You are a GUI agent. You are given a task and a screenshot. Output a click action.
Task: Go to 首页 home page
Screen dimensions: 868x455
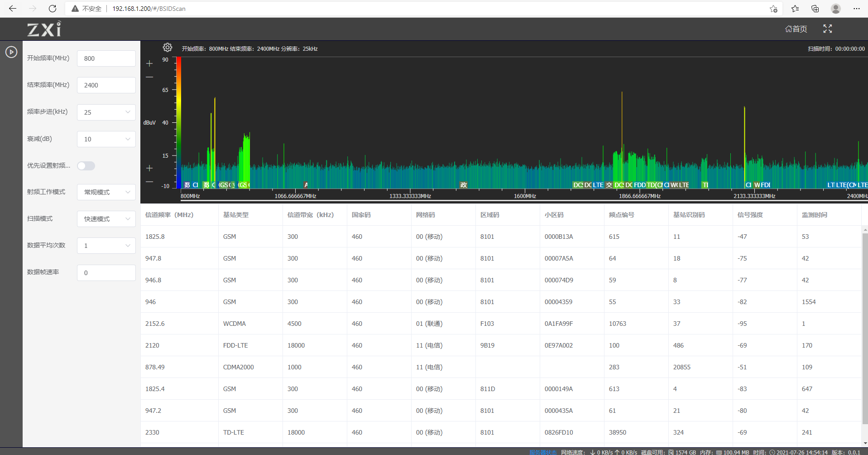coord(796,29)
